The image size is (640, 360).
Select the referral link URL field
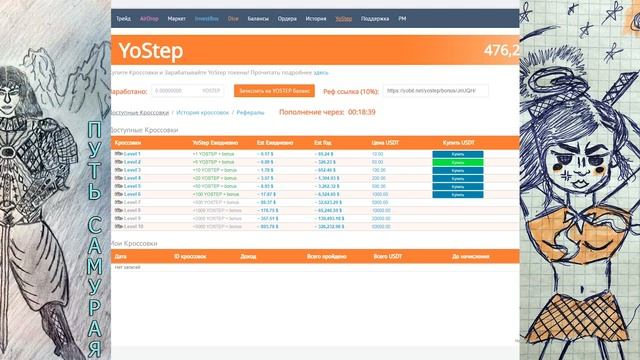click(436, 91)
